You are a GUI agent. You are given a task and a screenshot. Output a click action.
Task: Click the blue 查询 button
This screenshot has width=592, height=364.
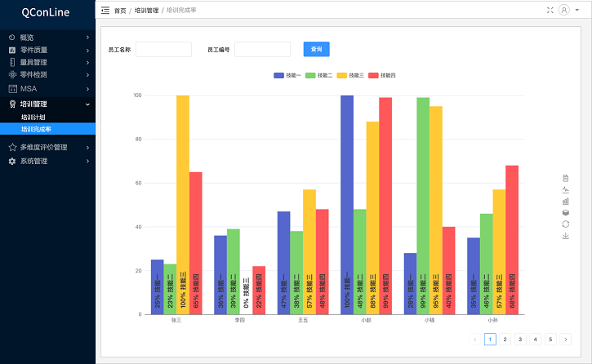[x=316, y=49]
